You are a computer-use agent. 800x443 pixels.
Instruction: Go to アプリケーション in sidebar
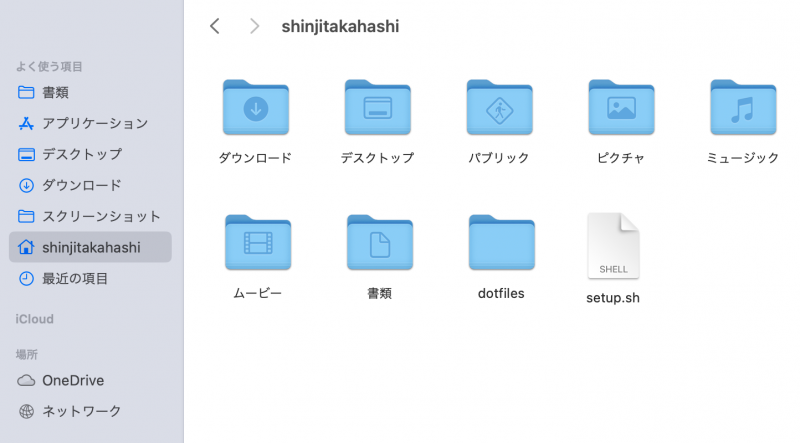pyautogui.click(x=94, y=123)
